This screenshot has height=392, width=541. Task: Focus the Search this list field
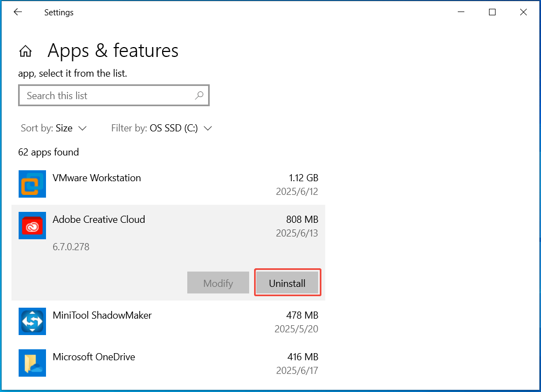coord(114,96)
